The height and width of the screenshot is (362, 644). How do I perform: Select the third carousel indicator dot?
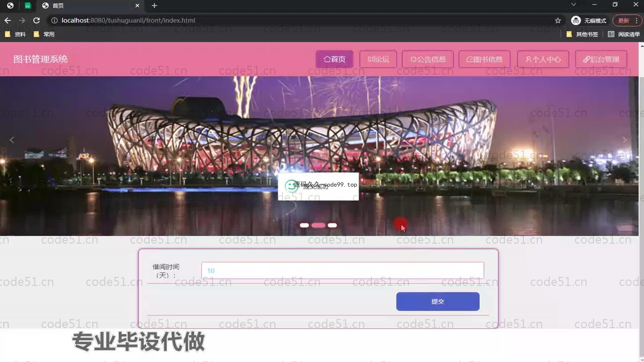click(332, 225)
